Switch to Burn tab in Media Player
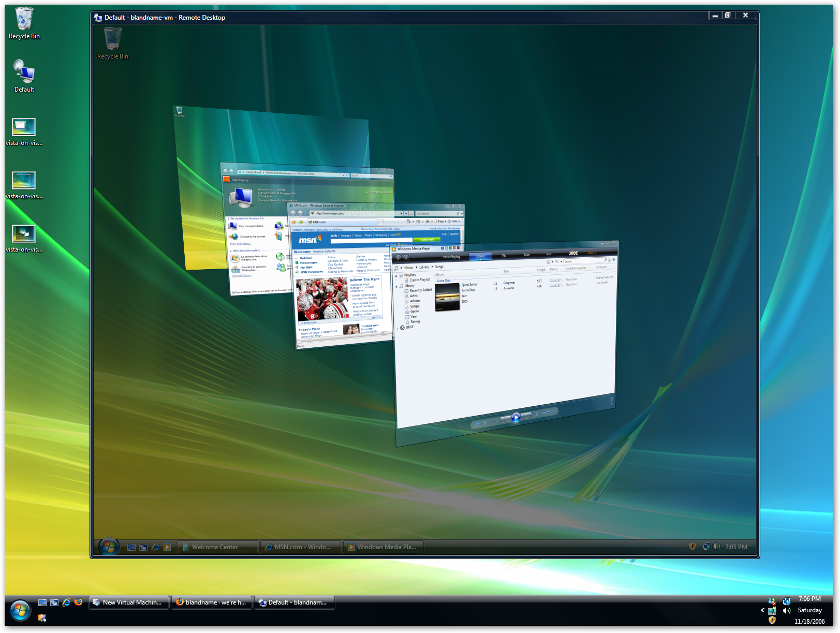This screenshot has width=840, height=633. pos(526,255)
